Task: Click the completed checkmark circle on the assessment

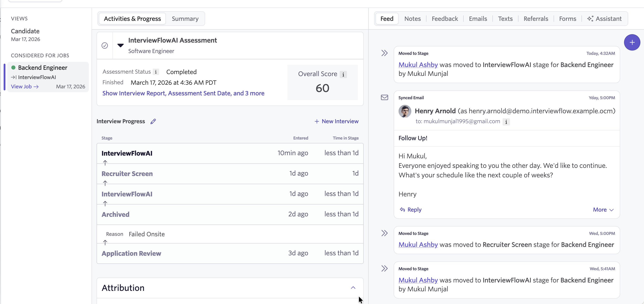Action: [x=105, y=46]
